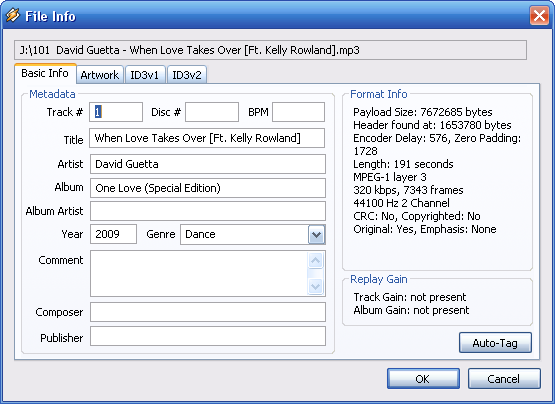Viewport: 555px width, 404px height.
Task: Click the Disc # input field
Action: coord(212,112)
